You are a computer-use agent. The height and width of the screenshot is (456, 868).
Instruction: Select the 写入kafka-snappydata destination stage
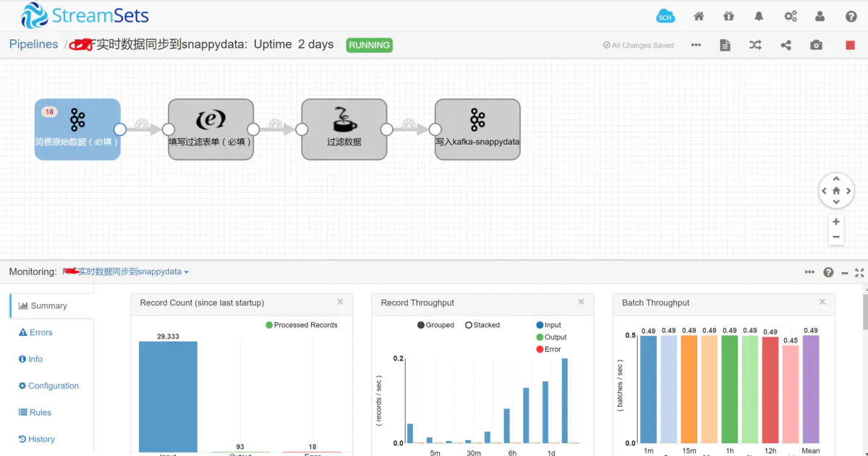pos(477,129)
